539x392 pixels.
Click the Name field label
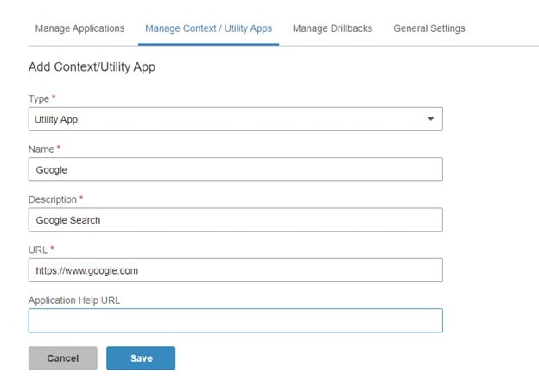(x=41, y=149)
